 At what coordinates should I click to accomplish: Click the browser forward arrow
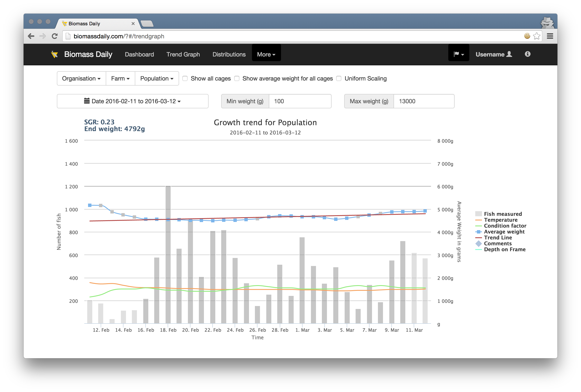43,36
